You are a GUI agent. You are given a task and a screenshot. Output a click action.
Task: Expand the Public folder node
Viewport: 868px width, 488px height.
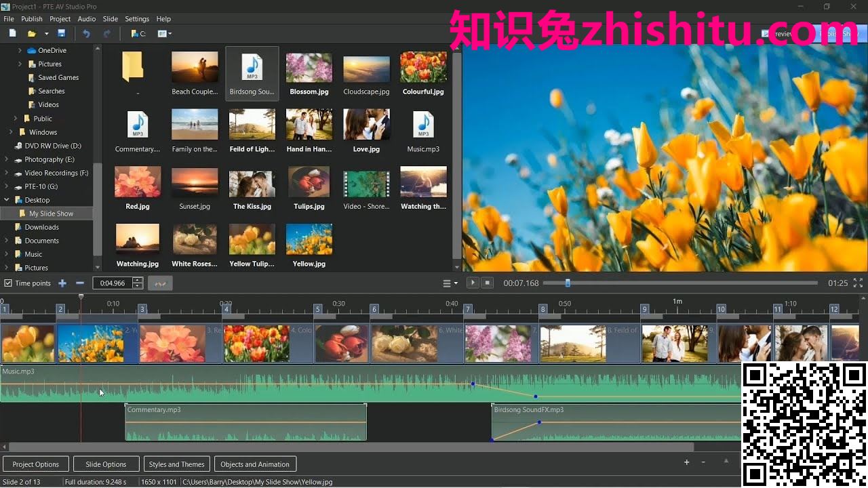tap(16, 119)
